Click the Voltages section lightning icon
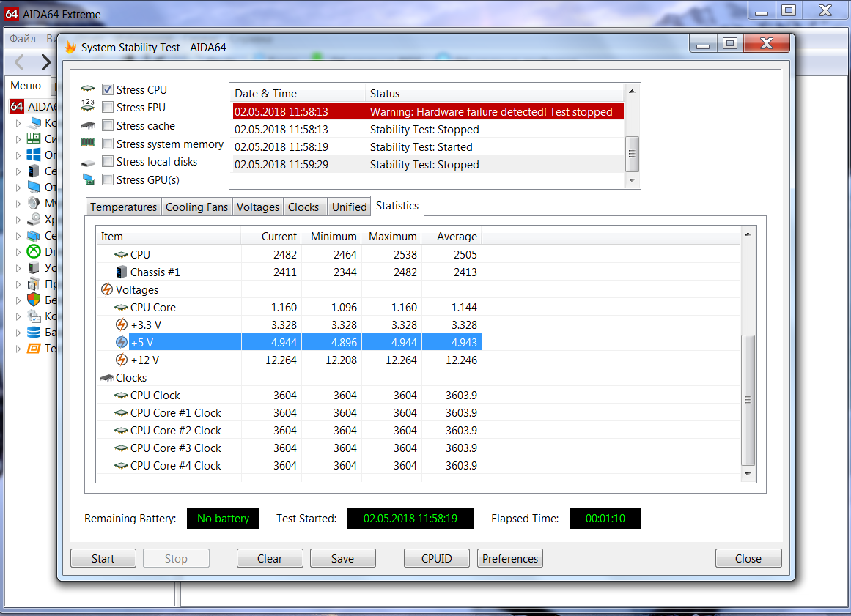This screenshot has height=616, width=851. tap(106, 289)
